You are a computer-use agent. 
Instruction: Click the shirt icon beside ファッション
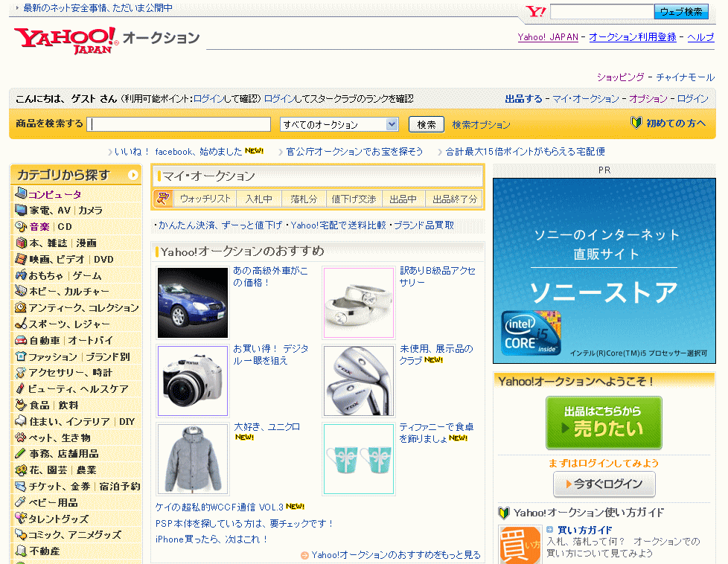tap(21, 356)
